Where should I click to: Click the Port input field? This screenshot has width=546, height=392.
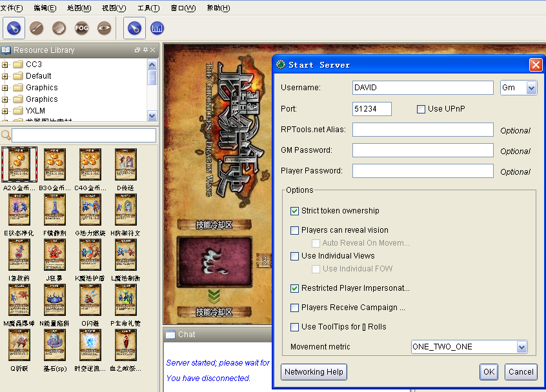click(372, 109)
